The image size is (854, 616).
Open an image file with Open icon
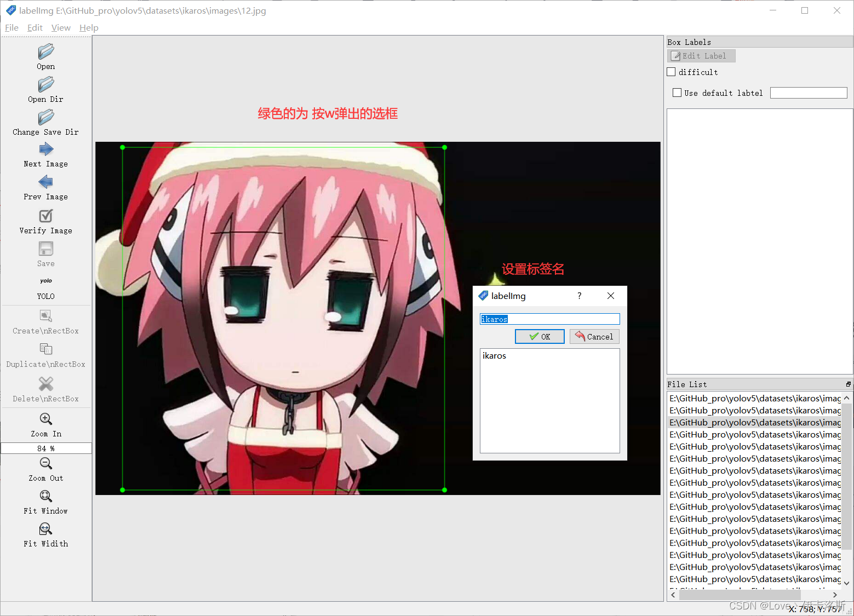[46, 51]
